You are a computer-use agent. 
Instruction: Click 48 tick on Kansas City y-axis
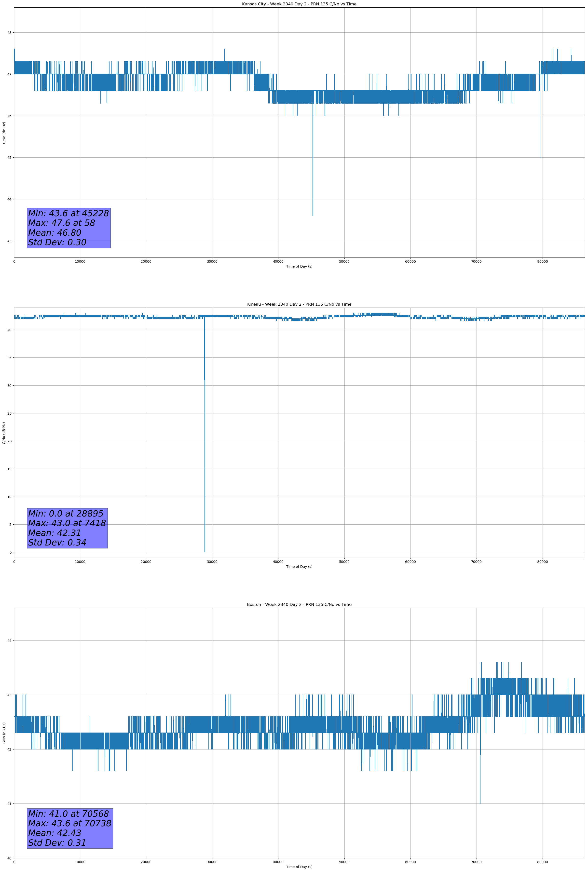tap(9, 33)
